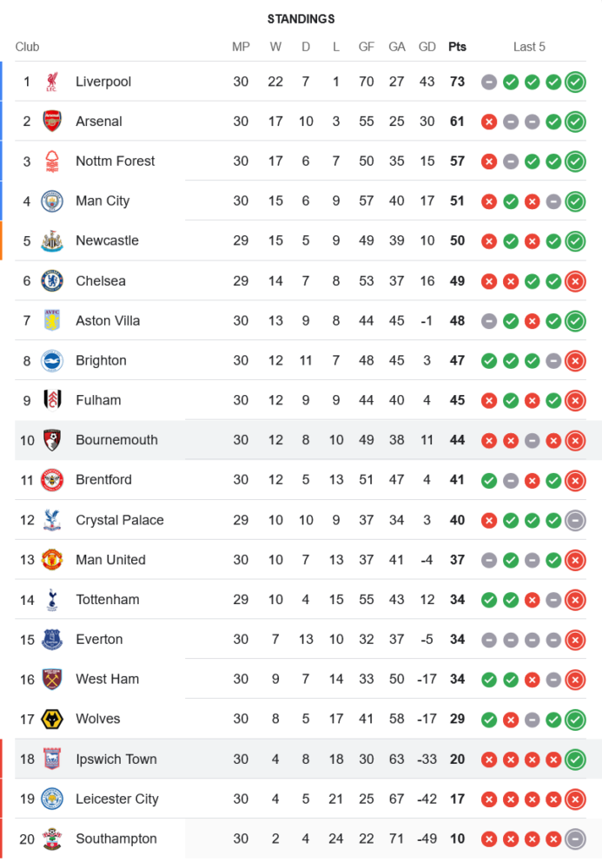Image resolution: width=602 pixels, height=868 pixels.
Task: Click the Club column header
Action: 27,47
